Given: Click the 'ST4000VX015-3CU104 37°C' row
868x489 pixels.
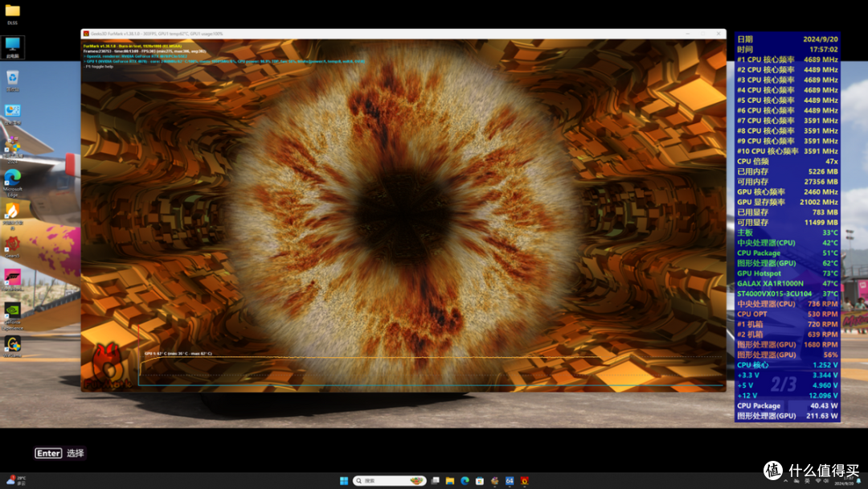Looking at the screenshot, I should (787, 294).
